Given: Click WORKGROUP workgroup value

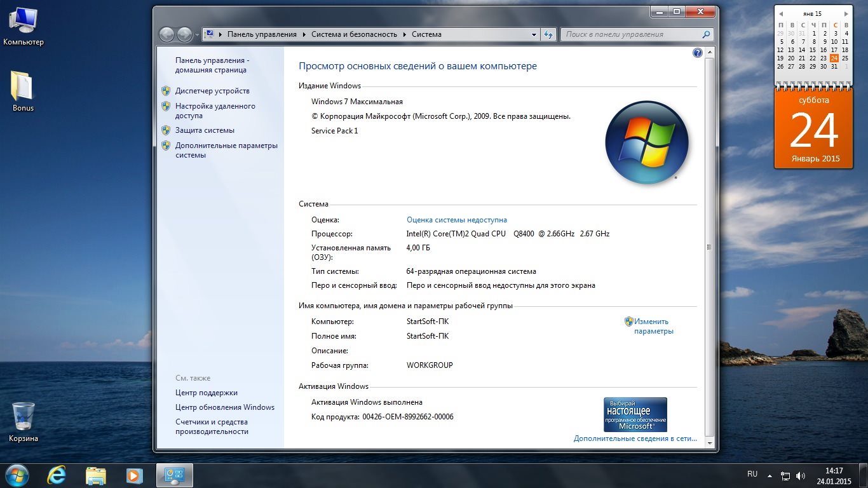Looking at the screenshot, I should pyautogui.click(x=430, y=365).
